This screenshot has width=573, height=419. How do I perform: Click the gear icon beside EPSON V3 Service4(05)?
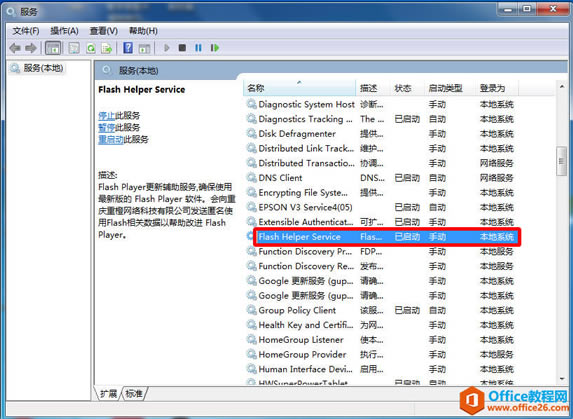click(x=251, y=207)
